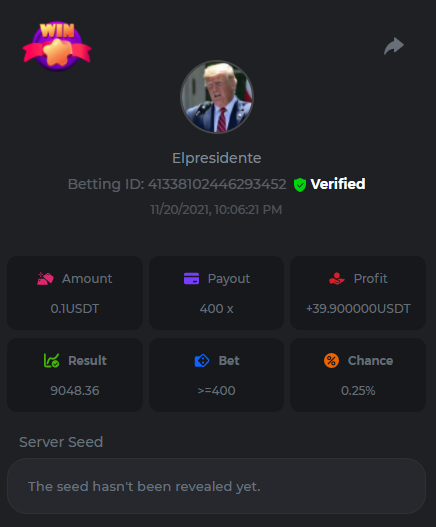436x527 pixels.
Task: Click the Server Seed text field
Action: [x=216, y=486]
